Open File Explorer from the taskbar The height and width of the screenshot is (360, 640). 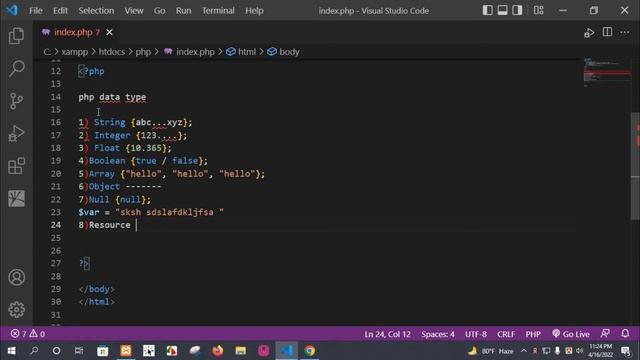pyautogui.click(x=240, y=351)
